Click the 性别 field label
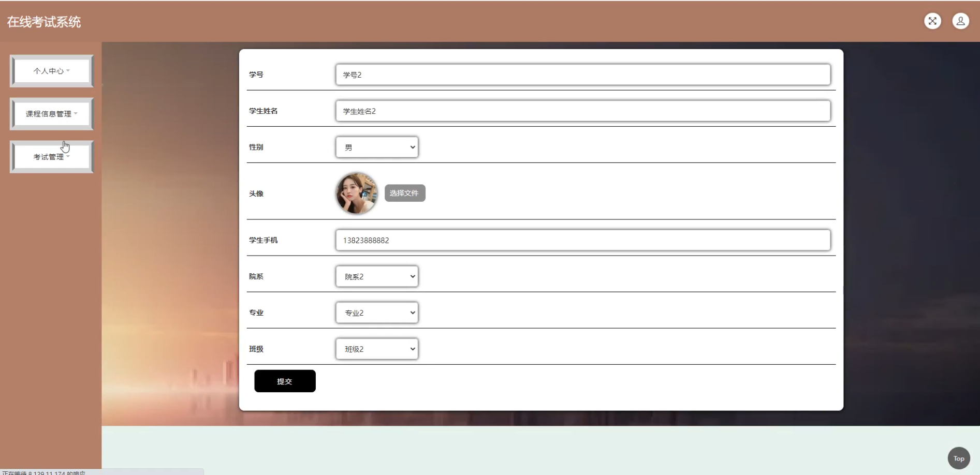The image size is (980, 475). [256, 147]
